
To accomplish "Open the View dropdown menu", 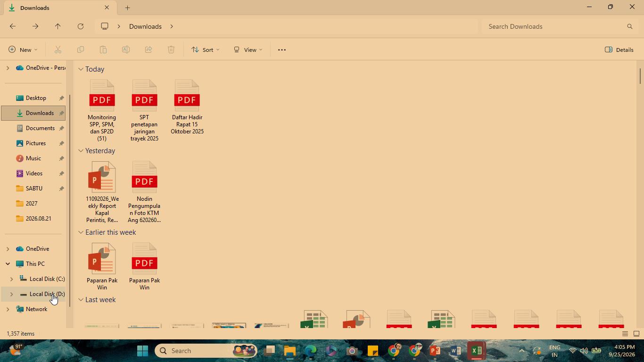I will click(248, 49).
